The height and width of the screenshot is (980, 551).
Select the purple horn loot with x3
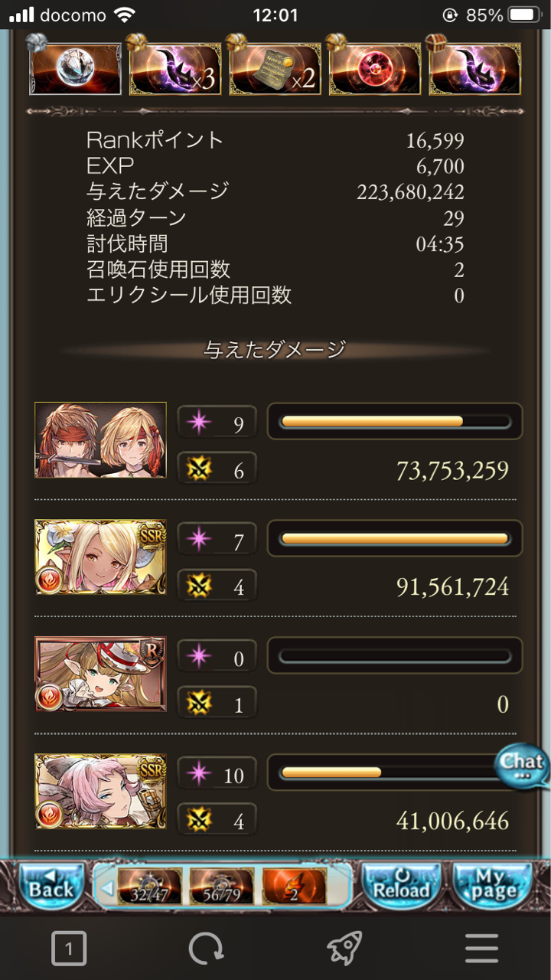tap(175, 68)
